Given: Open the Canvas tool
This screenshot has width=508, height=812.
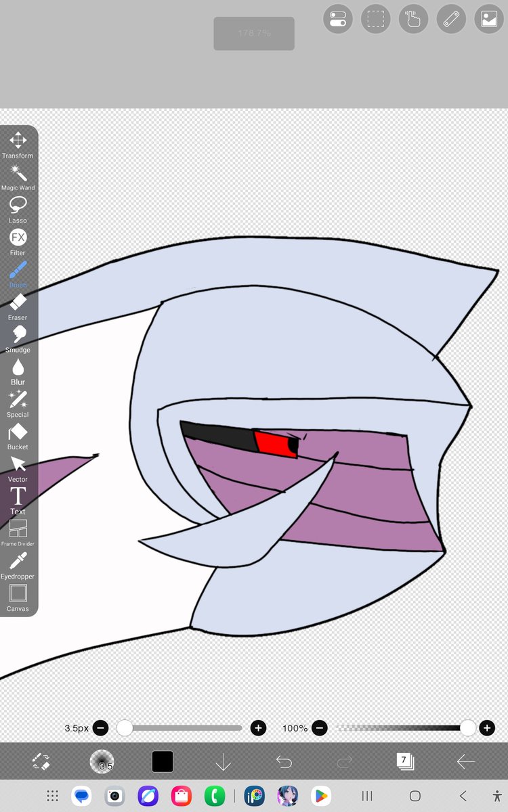Looking at the screenshot, I should tap(18, 598).
